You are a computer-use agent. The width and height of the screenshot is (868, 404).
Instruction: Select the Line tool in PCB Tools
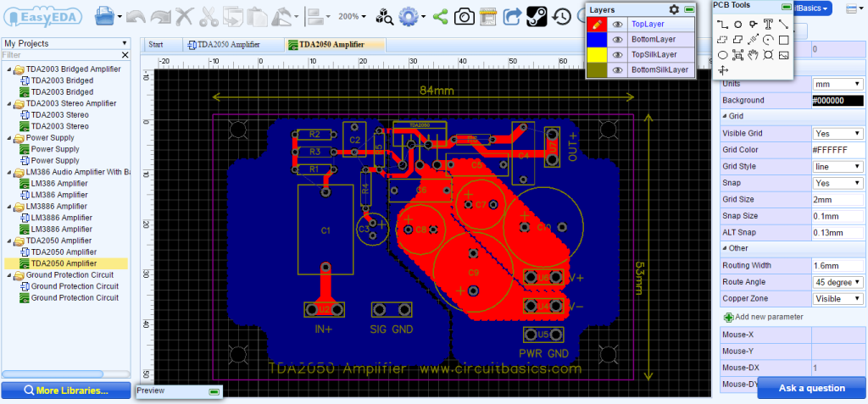(783, 24)
